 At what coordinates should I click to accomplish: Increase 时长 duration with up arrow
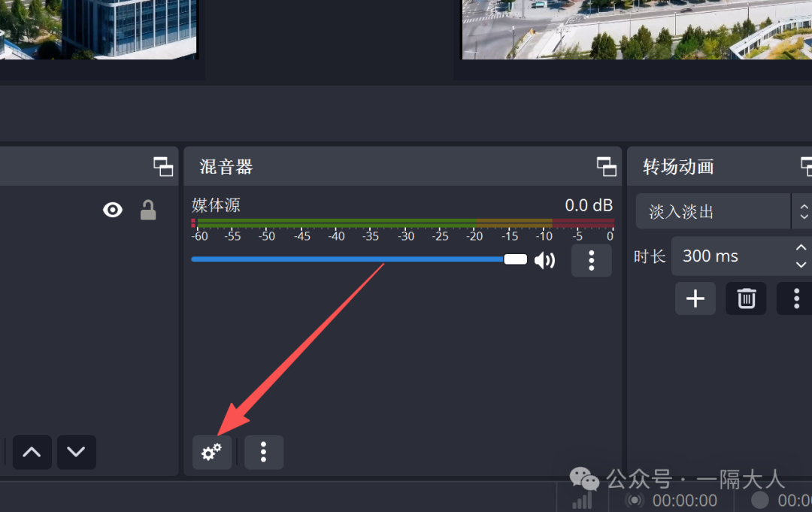[801, 247]
